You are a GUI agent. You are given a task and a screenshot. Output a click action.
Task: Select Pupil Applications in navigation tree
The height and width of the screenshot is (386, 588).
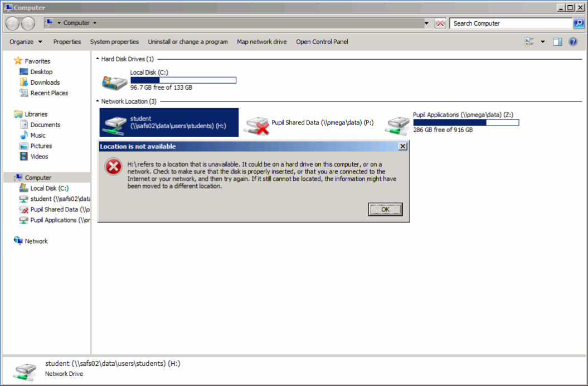(x=60, y=220)
